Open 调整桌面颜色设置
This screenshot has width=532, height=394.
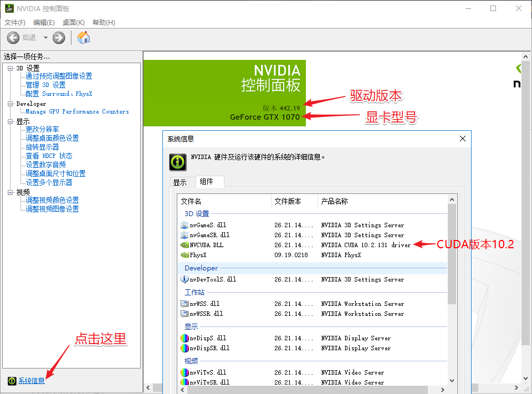[x=52, y=138]
